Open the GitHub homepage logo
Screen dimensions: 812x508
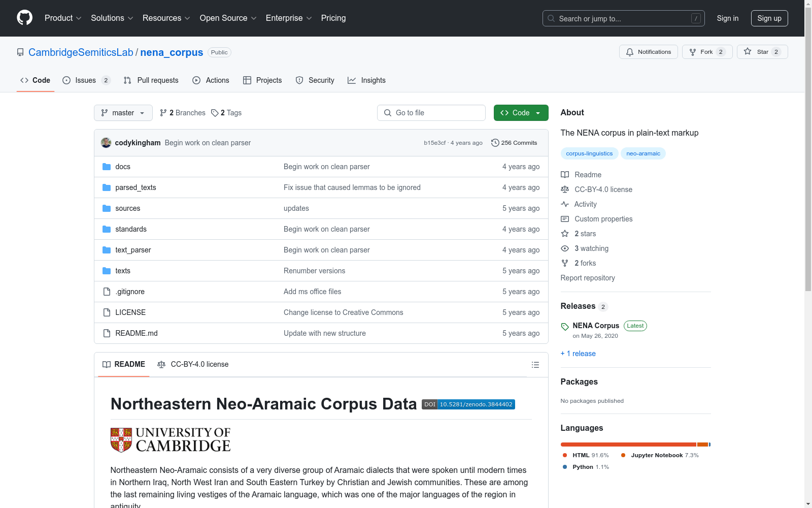24,18
